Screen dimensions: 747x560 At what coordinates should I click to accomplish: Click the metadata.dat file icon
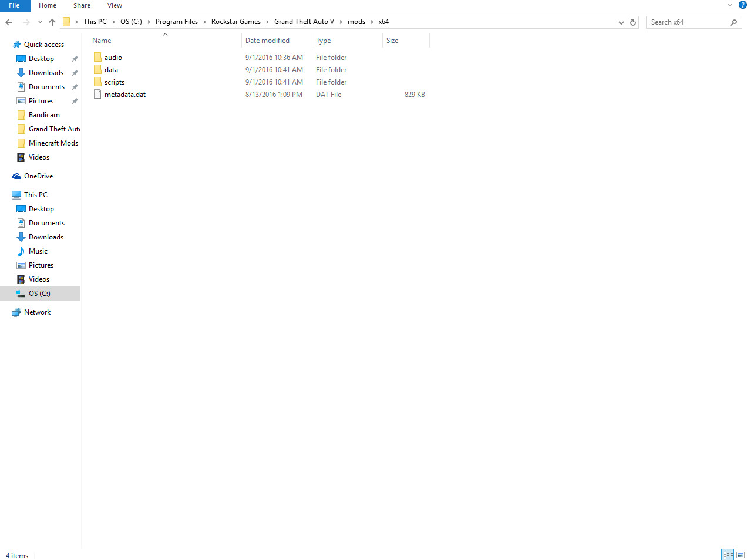(x=97, y=95)
